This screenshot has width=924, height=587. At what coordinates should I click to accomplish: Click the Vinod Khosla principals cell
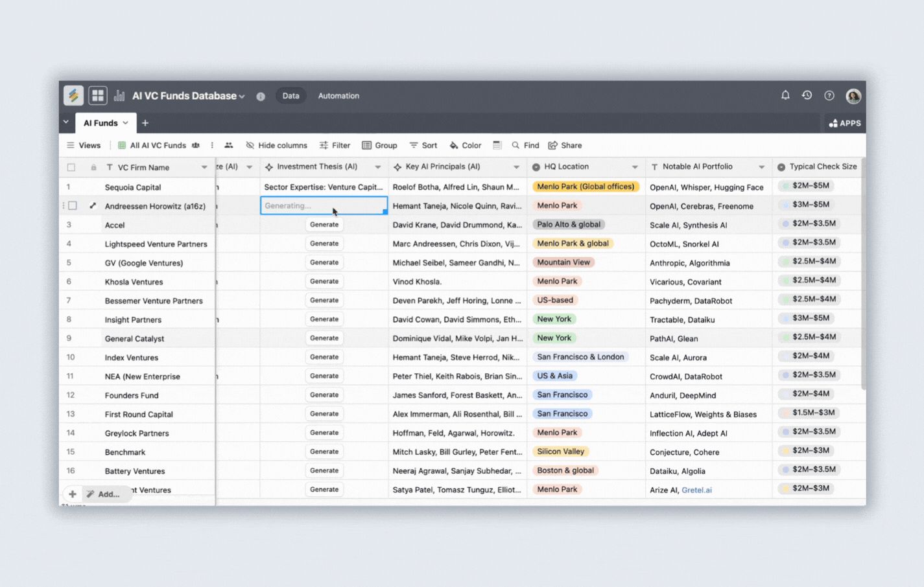coord(458,282)
